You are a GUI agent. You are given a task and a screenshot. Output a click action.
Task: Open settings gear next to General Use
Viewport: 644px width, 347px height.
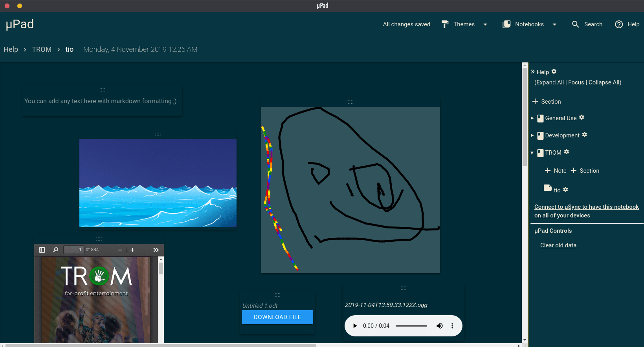click(582, 117)
